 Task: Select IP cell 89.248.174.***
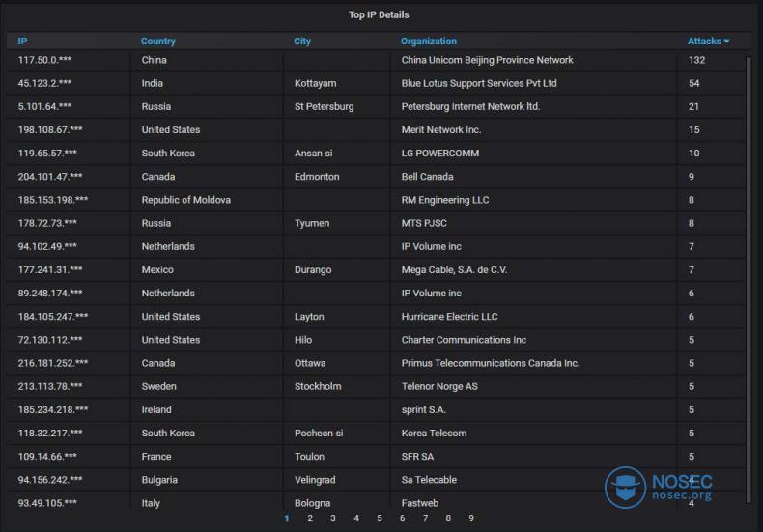50,294
